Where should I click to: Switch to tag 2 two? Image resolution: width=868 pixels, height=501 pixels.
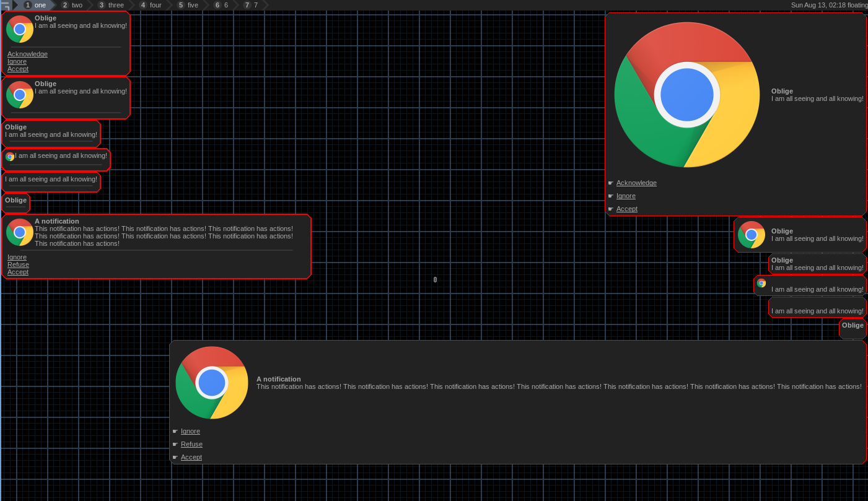72,5
